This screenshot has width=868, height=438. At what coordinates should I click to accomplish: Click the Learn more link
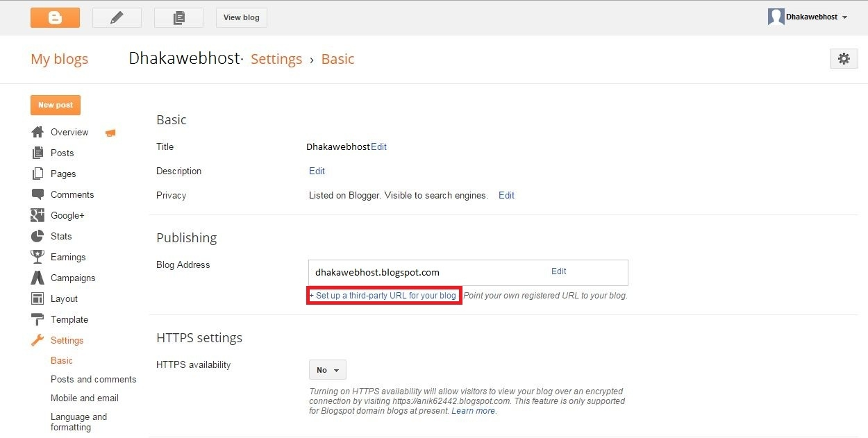point(474,411)
